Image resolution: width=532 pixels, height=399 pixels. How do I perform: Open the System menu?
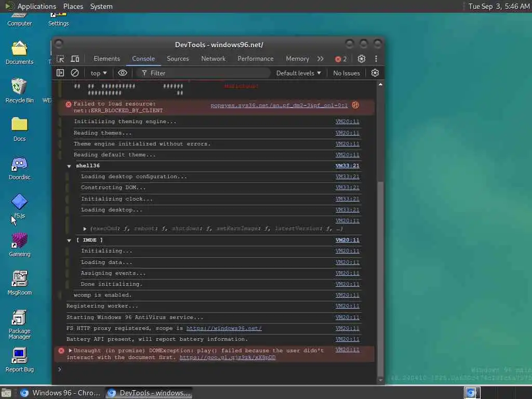tap(101, 6)
